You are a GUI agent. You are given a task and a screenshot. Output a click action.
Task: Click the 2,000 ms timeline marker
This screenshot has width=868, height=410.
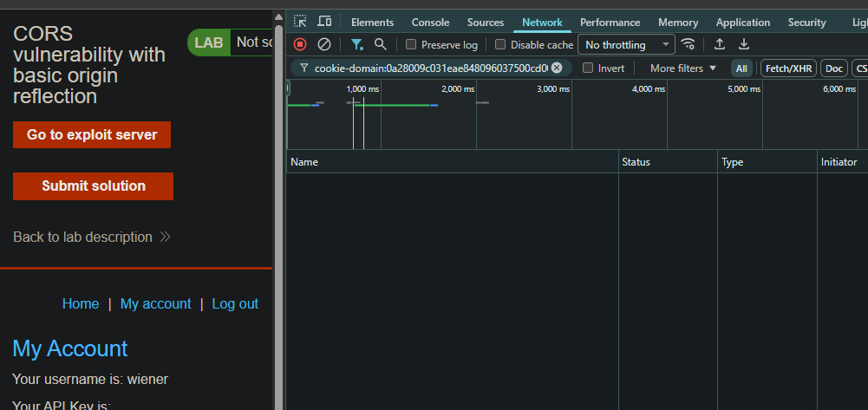tap(458, 89)
